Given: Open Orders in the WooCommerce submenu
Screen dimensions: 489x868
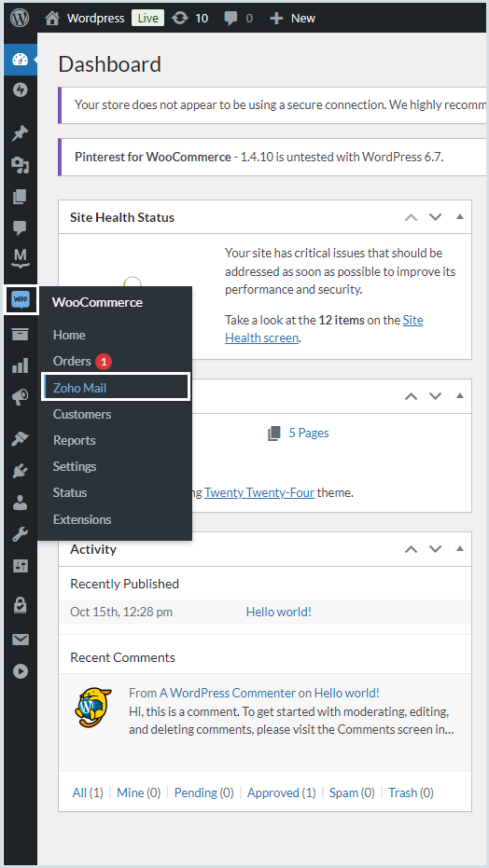Looking at the screenshot, I should tap(72, 362).
